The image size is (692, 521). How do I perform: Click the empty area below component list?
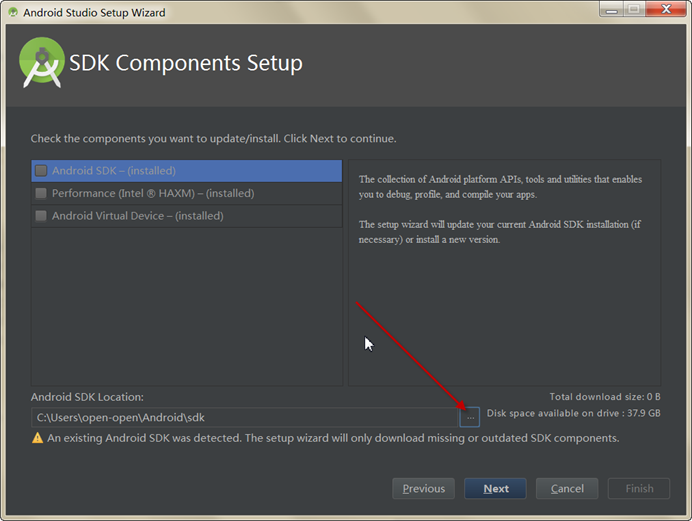pos(187,307)
